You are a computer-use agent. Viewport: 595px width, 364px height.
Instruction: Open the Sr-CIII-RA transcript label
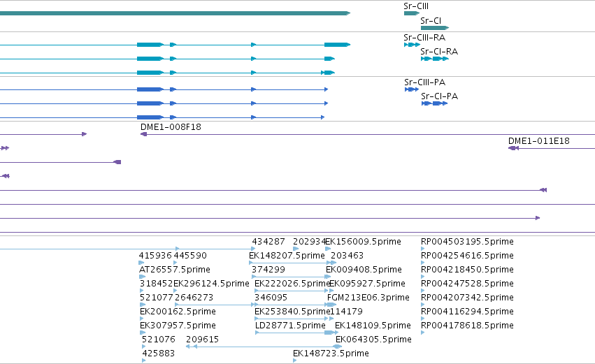tap(424, 38)
